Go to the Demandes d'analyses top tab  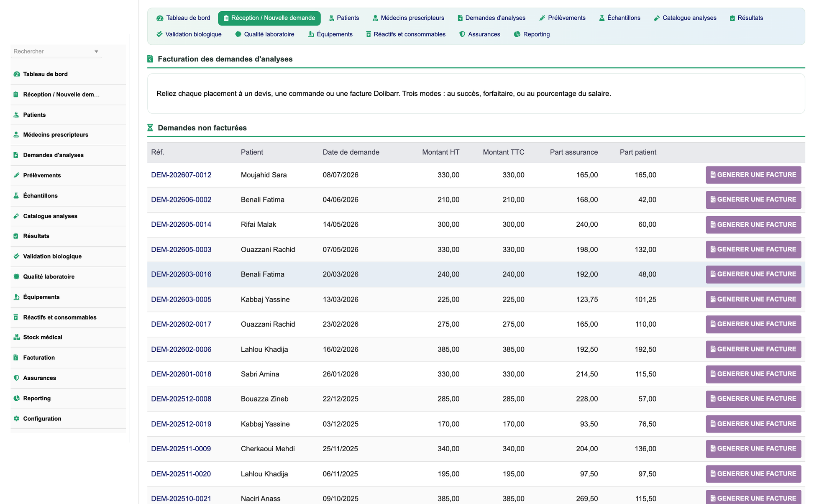pyautogui.click(x=491, y=18)
